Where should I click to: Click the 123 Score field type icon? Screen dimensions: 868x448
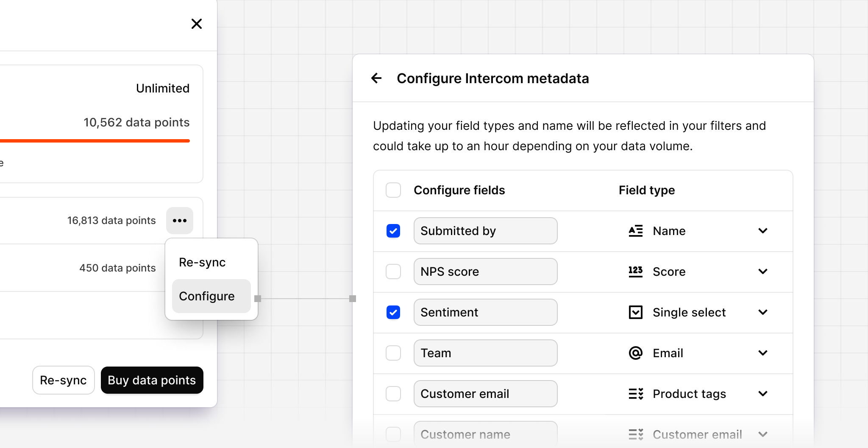point(635,272)
